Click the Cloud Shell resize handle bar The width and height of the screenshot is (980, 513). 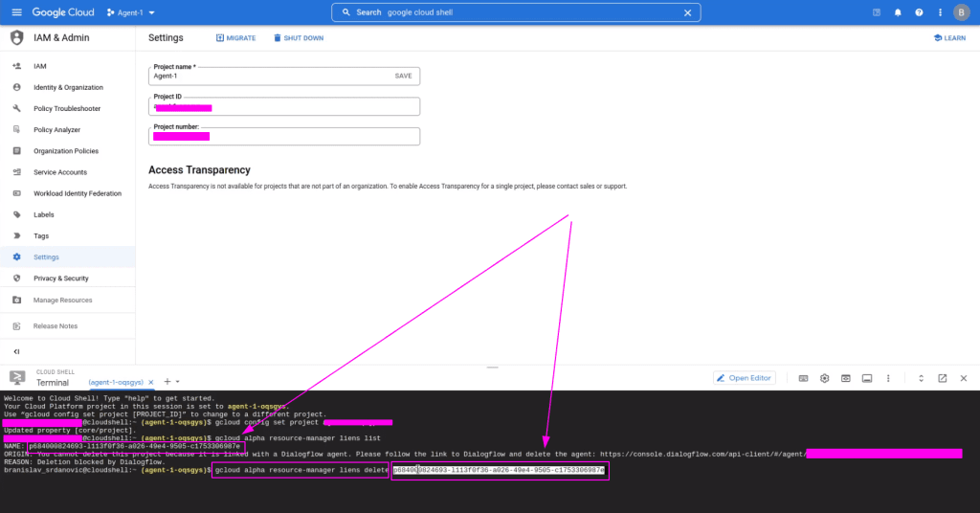[x=493, y=368]
